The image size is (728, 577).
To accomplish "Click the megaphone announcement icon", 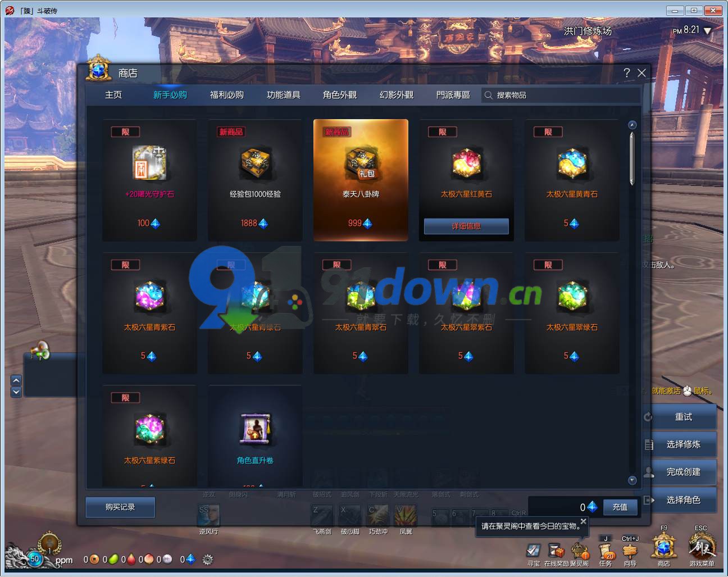I will 39,351.
